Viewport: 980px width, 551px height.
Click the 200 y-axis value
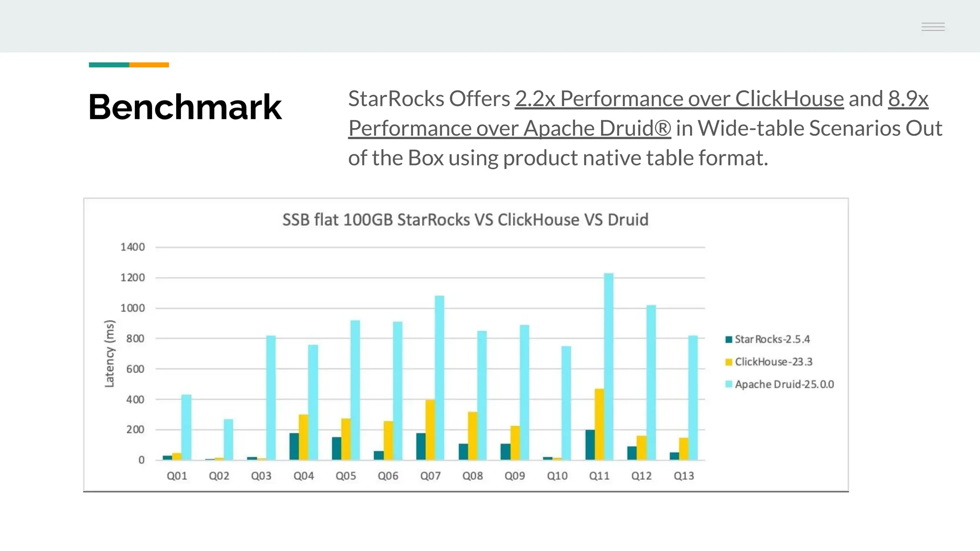[x=135, y=430]
